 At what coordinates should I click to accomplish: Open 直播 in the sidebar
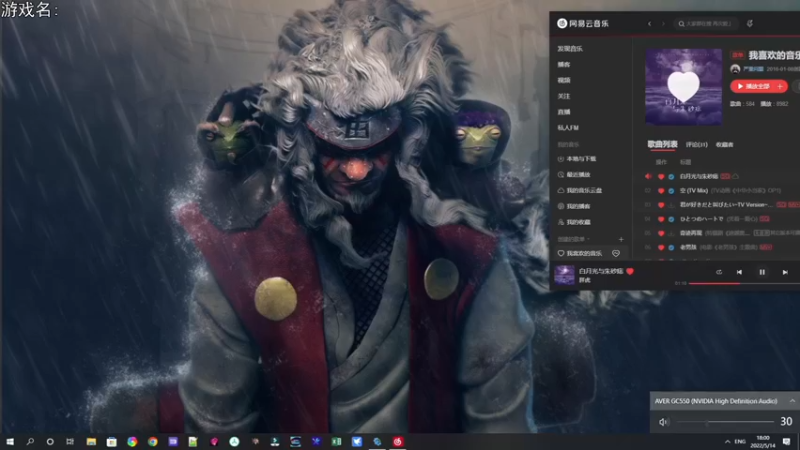[564, 112]
